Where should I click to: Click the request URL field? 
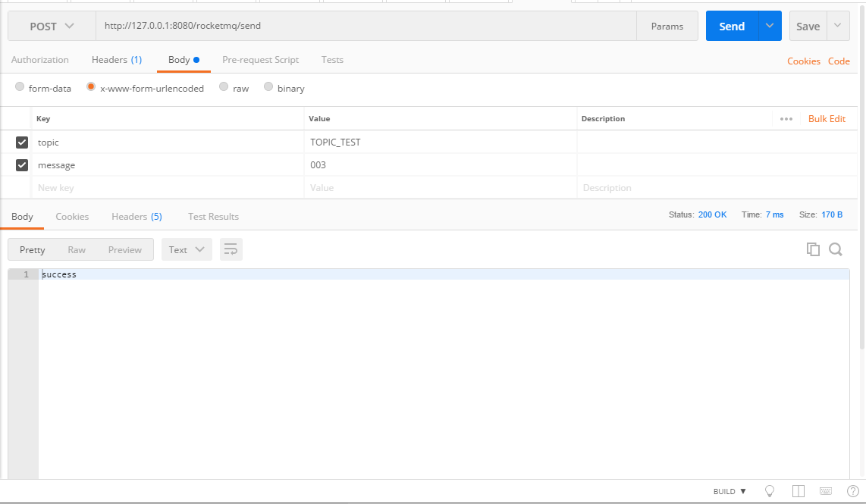pyautogui.click(x=366, y=26)
